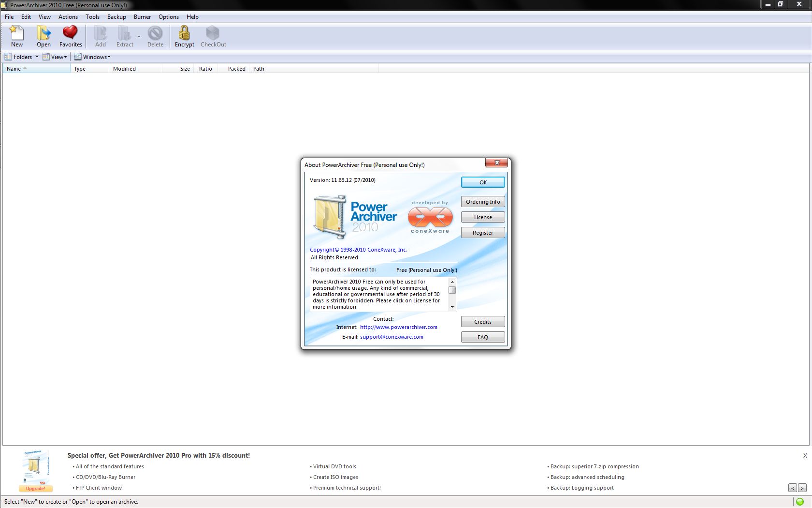
Task: Click the 'Create ISO images' feature text
Action: [335, 477]
